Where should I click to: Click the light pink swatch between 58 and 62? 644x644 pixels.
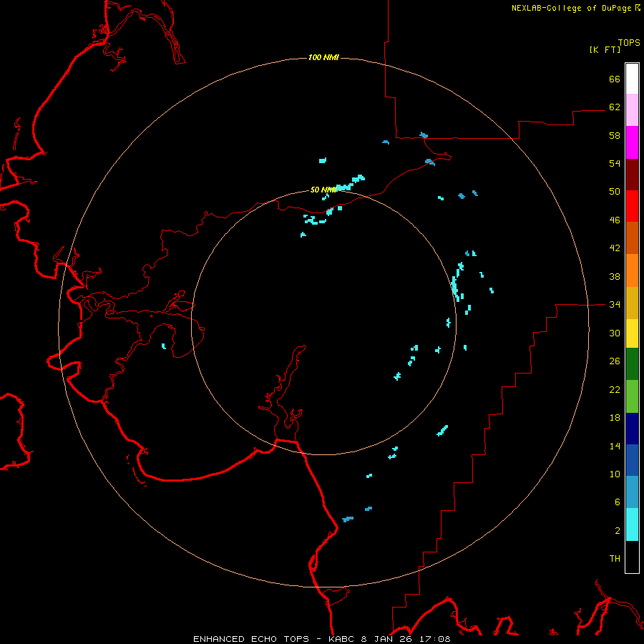click(632, 110)
